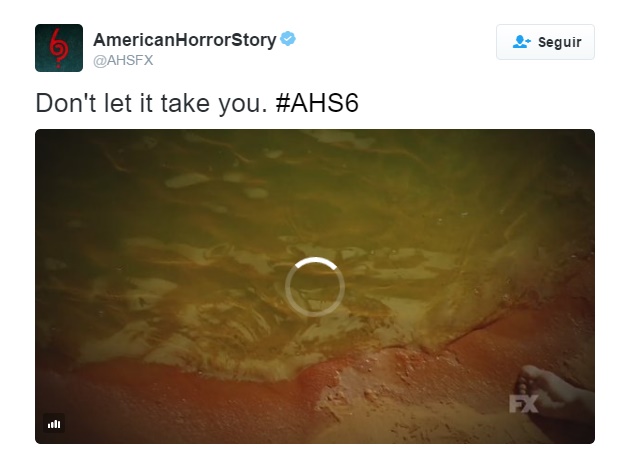Click the AmericanHorrorStory profile avatar
629x456 pixels.
click(x=59, y=48)
